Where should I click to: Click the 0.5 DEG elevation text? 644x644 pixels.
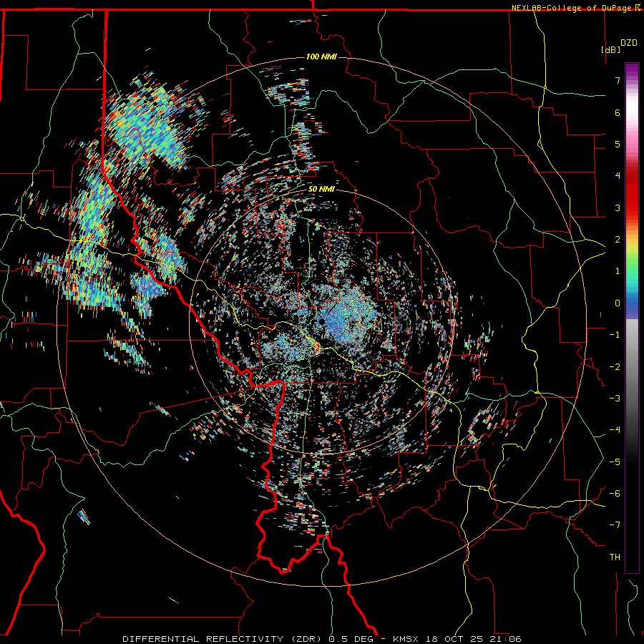point(351,639)
